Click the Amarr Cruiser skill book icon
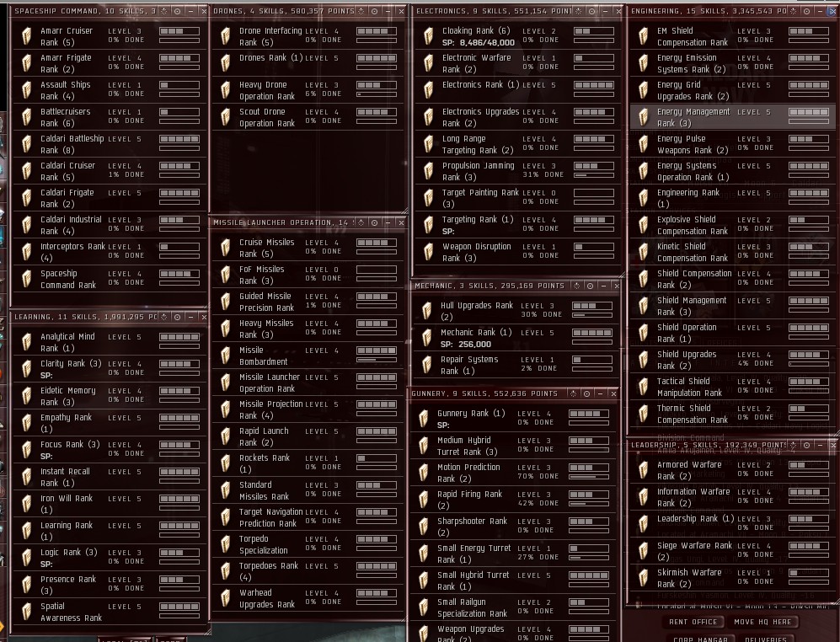 pyautogui.click(x=26, y=36)
